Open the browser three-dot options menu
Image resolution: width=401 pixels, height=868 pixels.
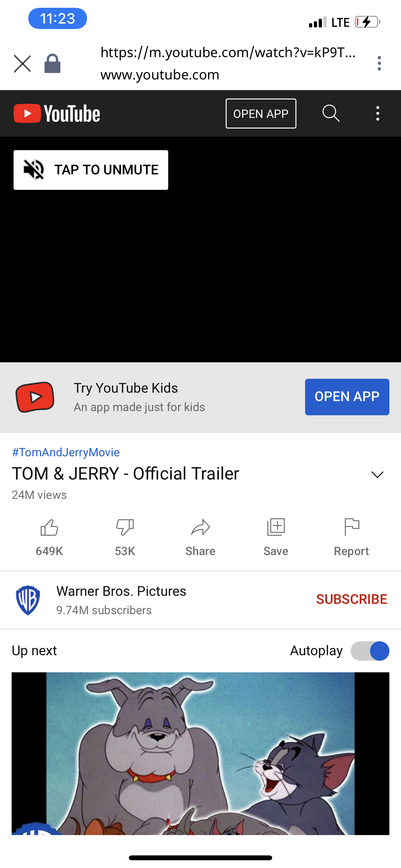(x=379, y=63)
